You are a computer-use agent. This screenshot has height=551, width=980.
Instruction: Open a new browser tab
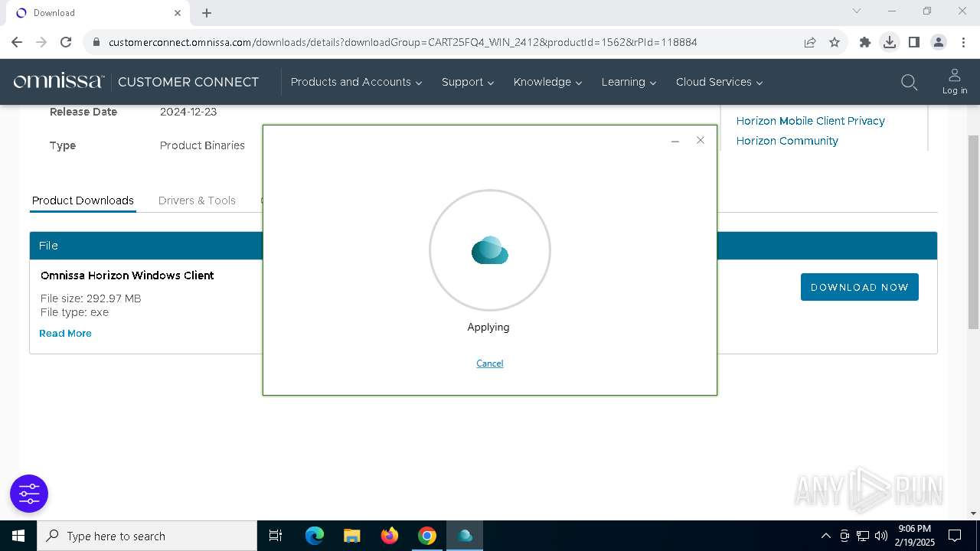coord(207,13)
